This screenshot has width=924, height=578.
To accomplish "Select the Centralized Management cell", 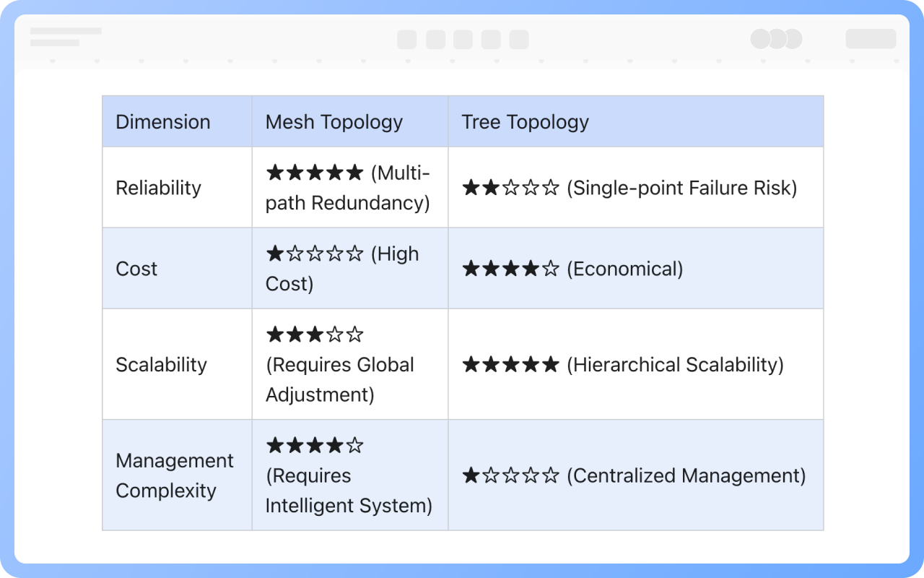I will pyautogui.click(x=633, y=475).
